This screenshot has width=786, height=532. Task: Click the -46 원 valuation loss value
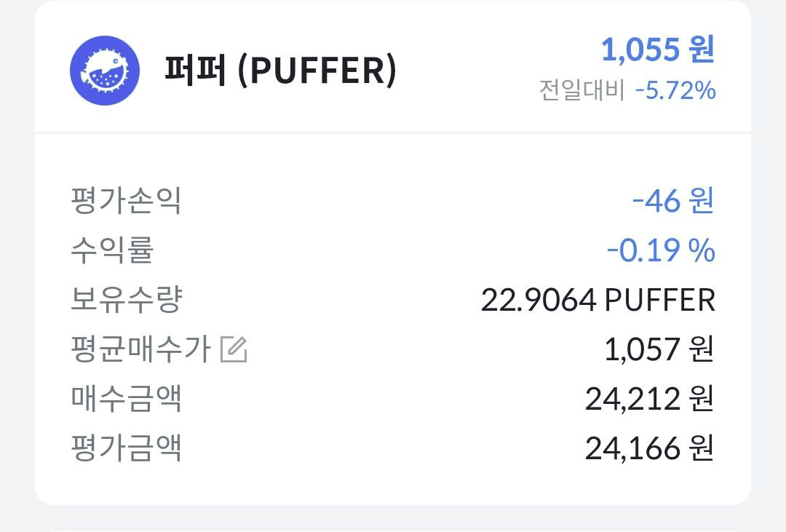[x=672, y=201]
